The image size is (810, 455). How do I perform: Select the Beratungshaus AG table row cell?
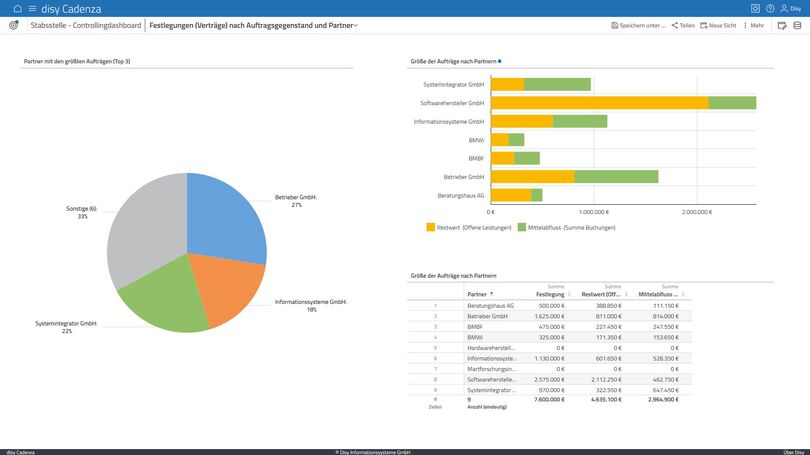coord(491,306)
